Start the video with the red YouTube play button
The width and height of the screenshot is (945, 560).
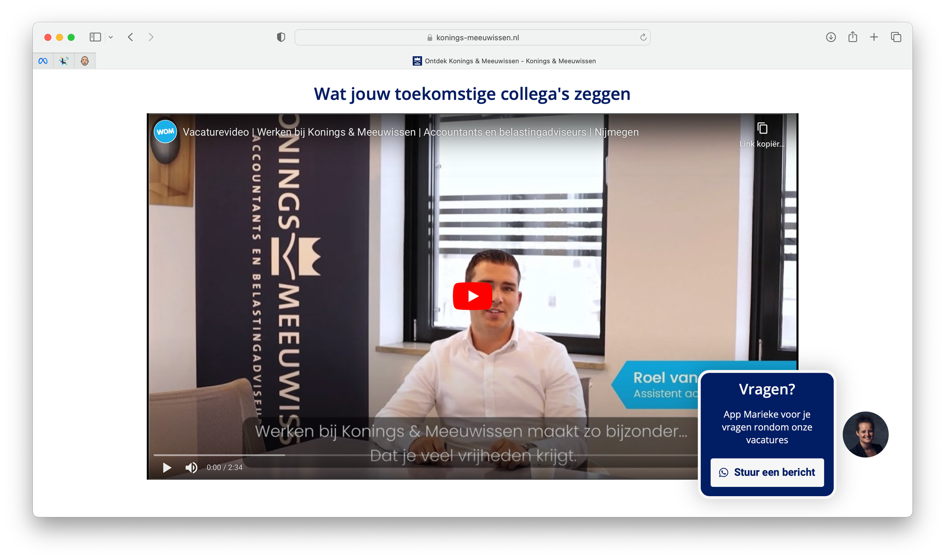coord(472,296)
